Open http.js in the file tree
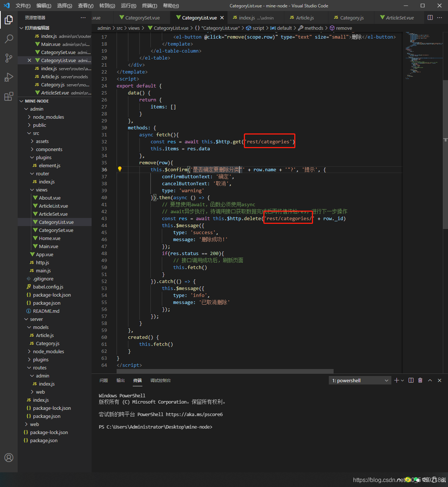The image size is (448, 487). click(x=54, y=262)
